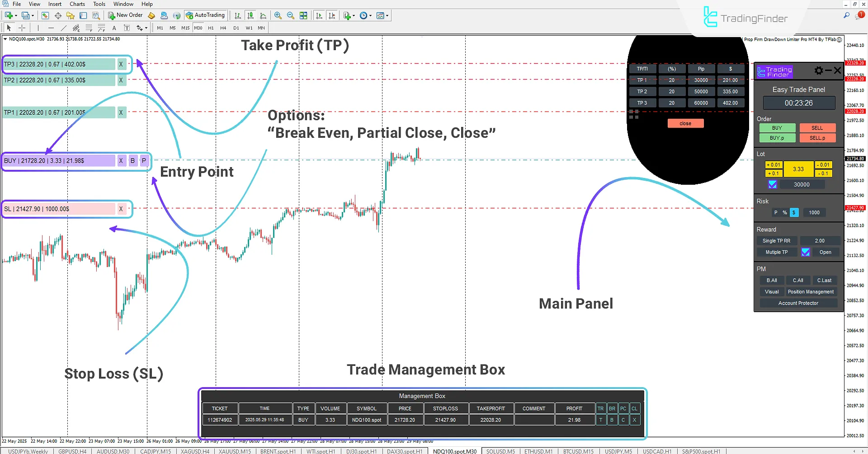Open the Tools menu
The image size is (868, 454).
99,4
